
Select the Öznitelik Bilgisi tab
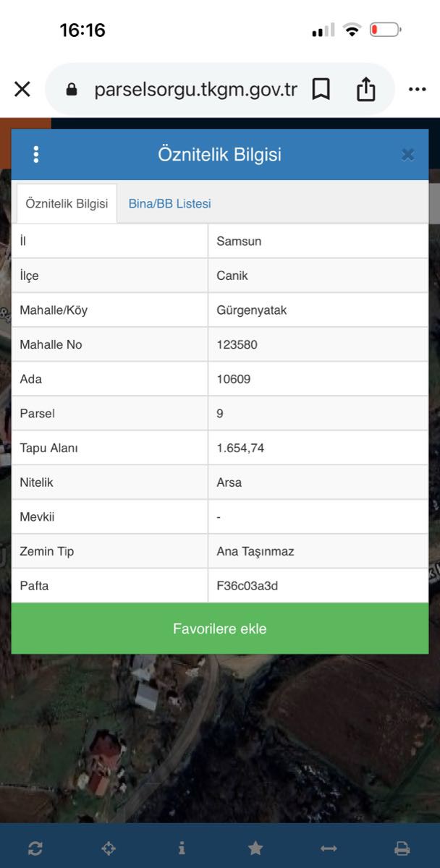pos(67,204)
